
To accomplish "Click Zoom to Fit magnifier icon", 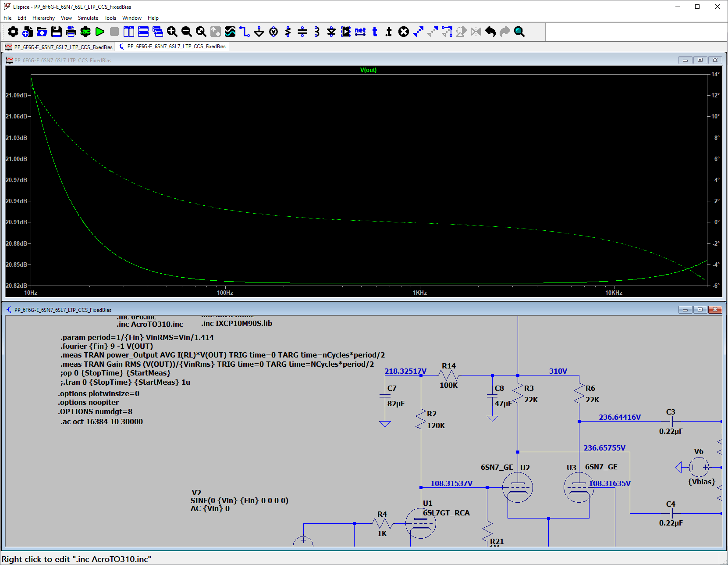I will tap(201, 32).
